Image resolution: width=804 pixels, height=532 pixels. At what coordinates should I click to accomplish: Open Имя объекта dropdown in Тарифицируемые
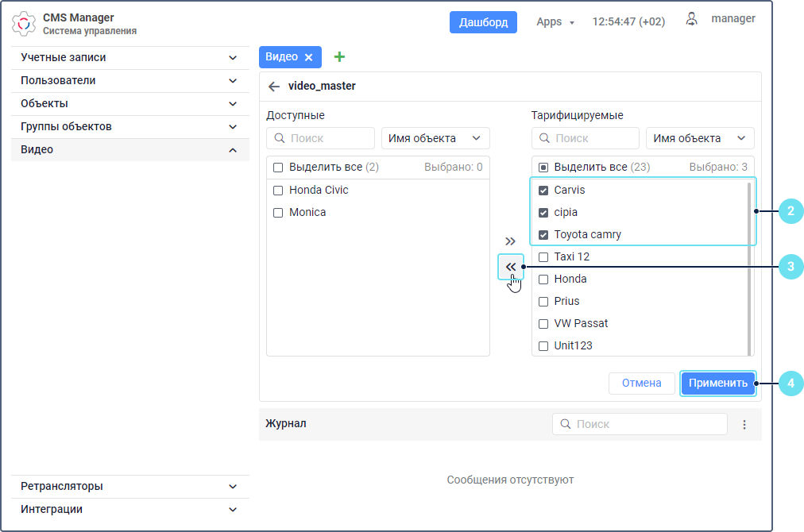[700, 138]
